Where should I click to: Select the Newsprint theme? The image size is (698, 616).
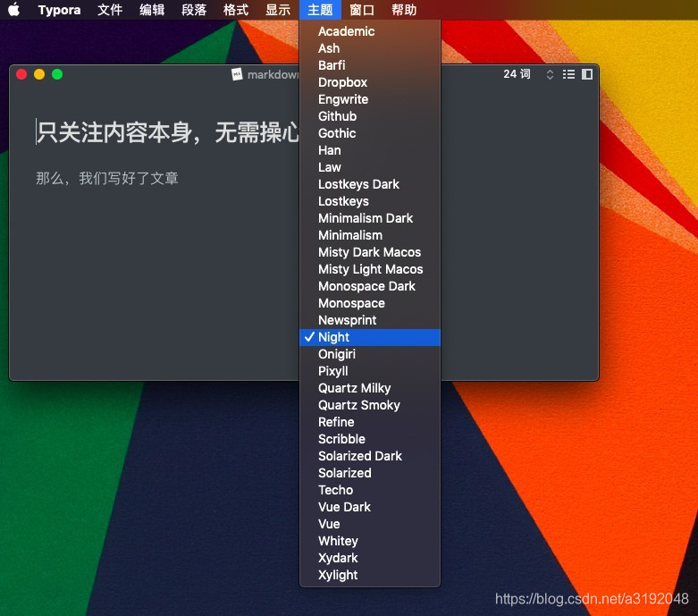[x=370, y=320]
